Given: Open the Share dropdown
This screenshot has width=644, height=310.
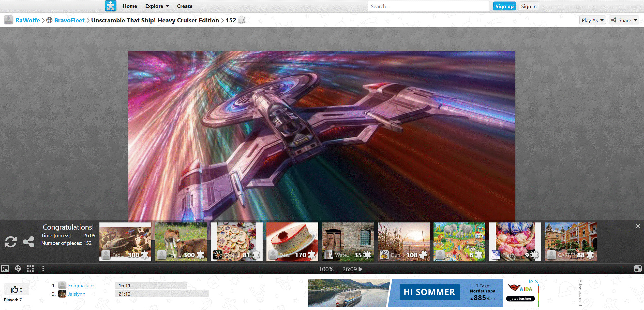Looking at the screenshot, I should (x=624, y=20).
